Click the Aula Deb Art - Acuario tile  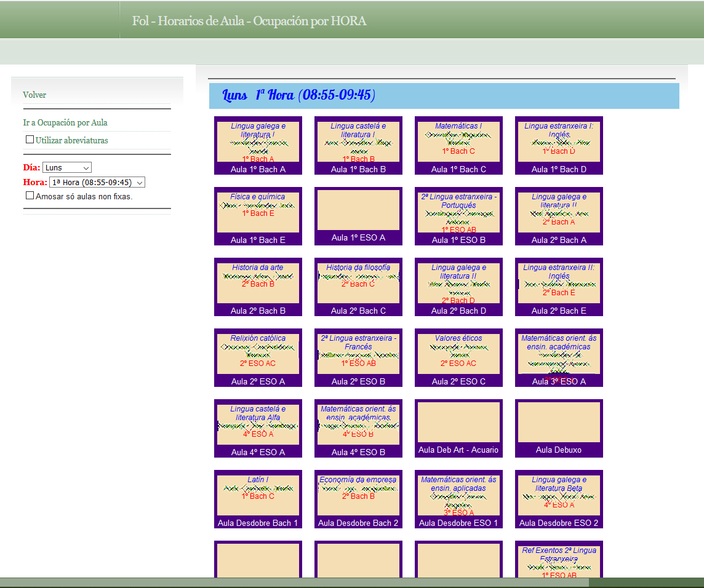tap(458, 428)
